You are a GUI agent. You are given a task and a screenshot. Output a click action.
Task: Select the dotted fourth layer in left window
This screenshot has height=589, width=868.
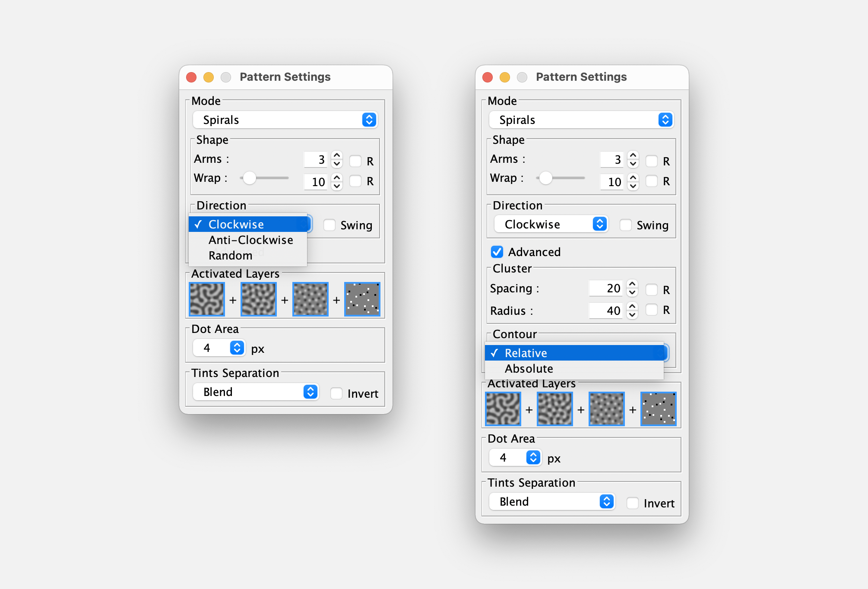point(362,299)
